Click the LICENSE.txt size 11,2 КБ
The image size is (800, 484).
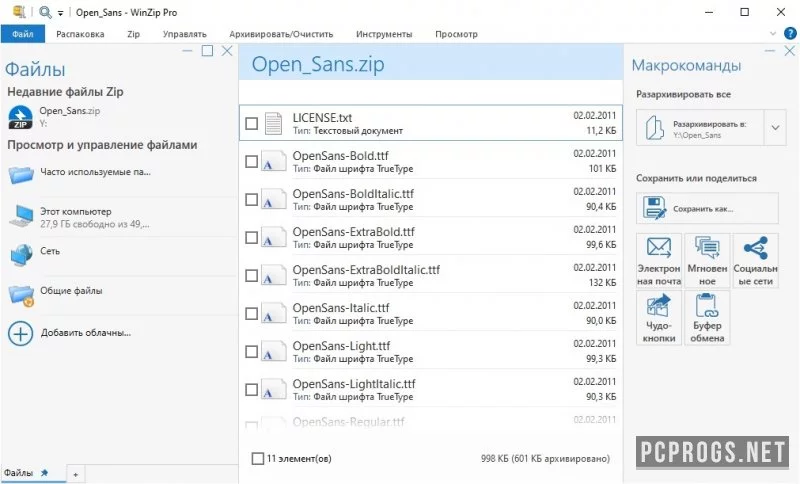601,131
